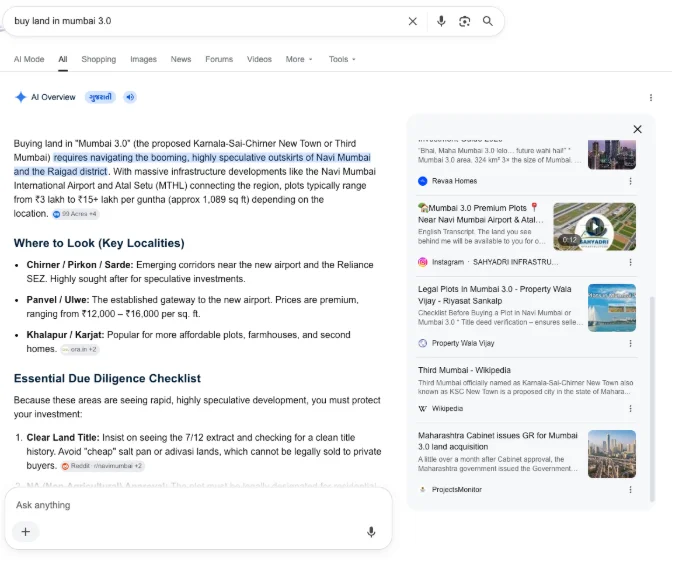Click Property Wala Vijay bridge thumbnail
The image size is (674, 561).
pos(612,308)
